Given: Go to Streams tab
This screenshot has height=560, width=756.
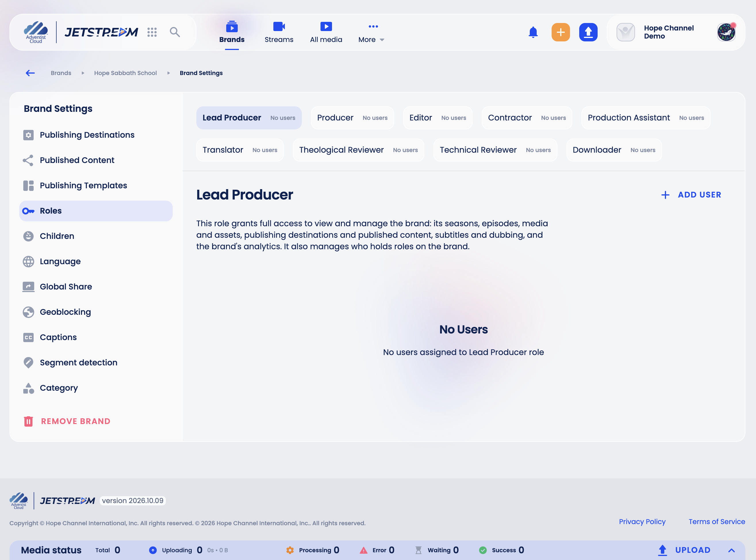Looking at the screenshot, I should (279, 33).
